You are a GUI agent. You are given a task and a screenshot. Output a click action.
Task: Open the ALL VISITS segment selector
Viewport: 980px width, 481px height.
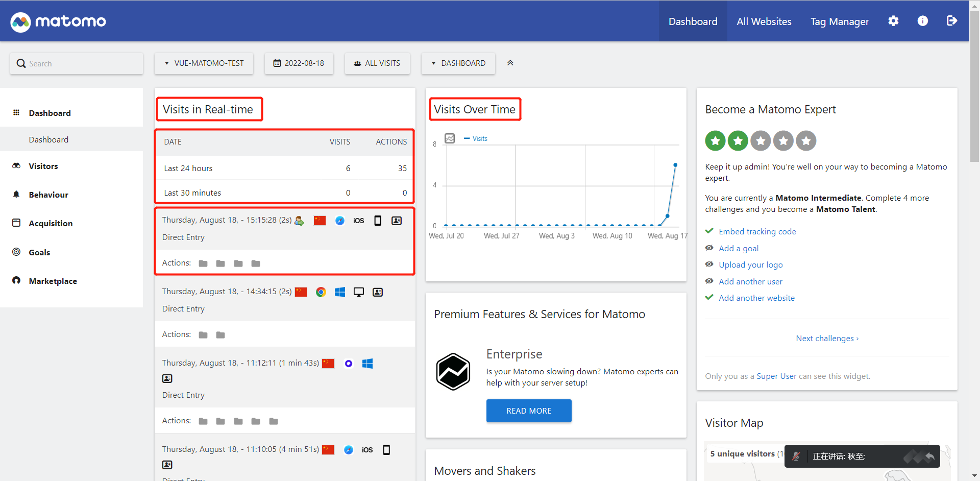point(377,63)
